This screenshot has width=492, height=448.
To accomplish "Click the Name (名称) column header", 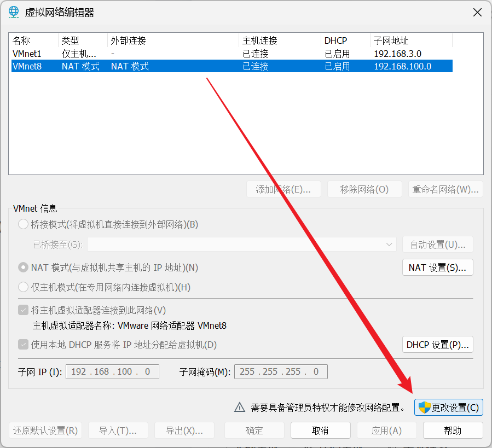I will [x=34, y=40].
